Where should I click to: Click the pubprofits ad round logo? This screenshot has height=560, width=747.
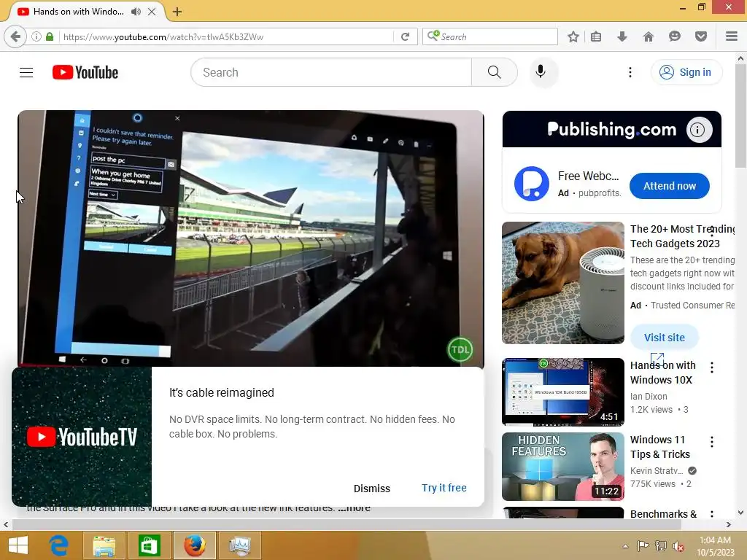532,184
